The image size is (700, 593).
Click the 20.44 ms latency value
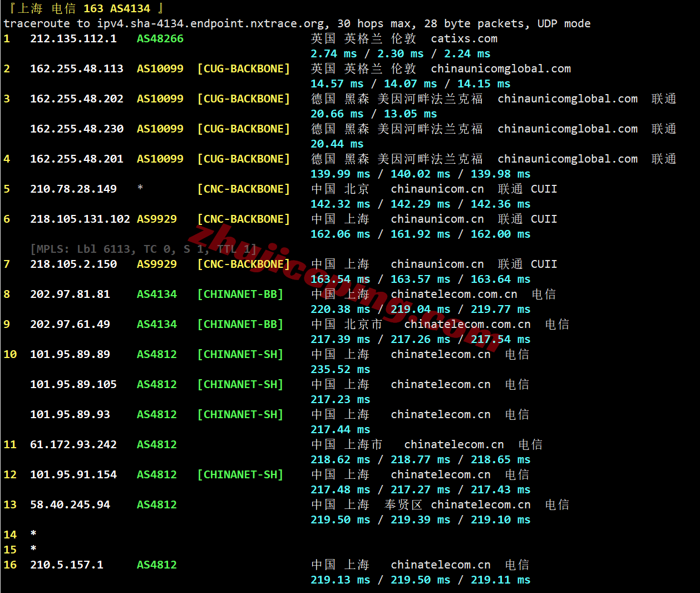[x=337, y=144]
